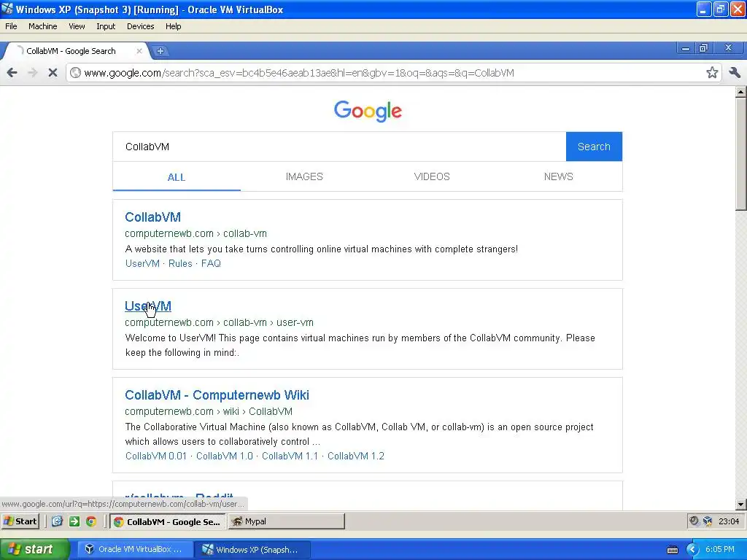The width and height of the screenshot is (747, 560).
Task: Open the Rules sitelink
Action: click(x=180, y=263)
